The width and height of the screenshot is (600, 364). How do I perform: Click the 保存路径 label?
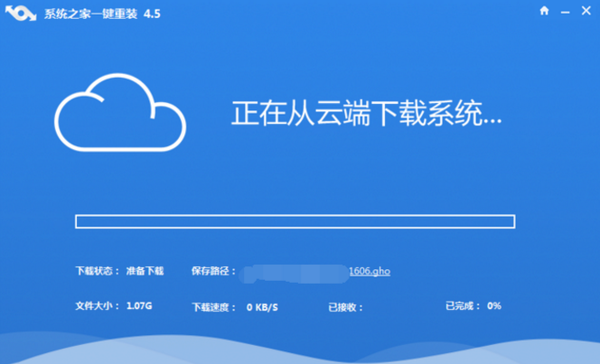pos(213,271)
